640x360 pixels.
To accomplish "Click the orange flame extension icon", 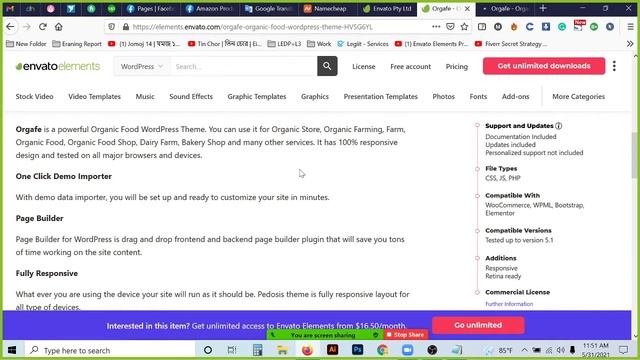I will point(514,27).
